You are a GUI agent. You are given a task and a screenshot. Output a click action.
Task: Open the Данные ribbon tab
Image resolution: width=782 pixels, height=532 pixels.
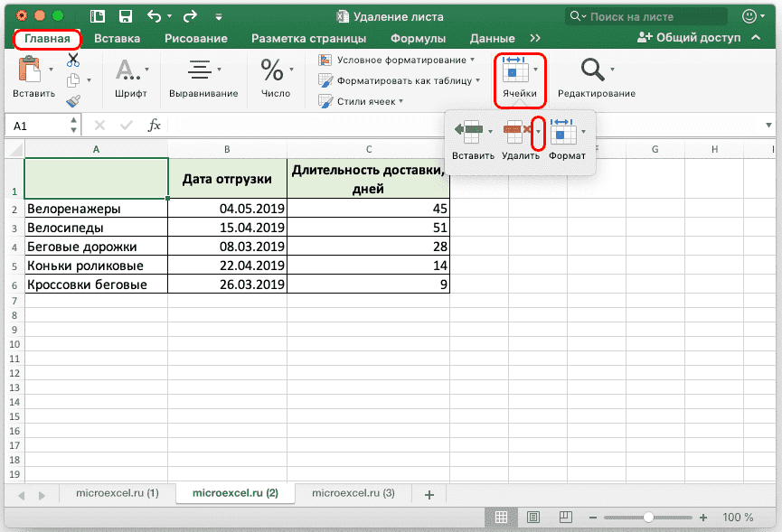pyautogui.click(x=494, y=39)
